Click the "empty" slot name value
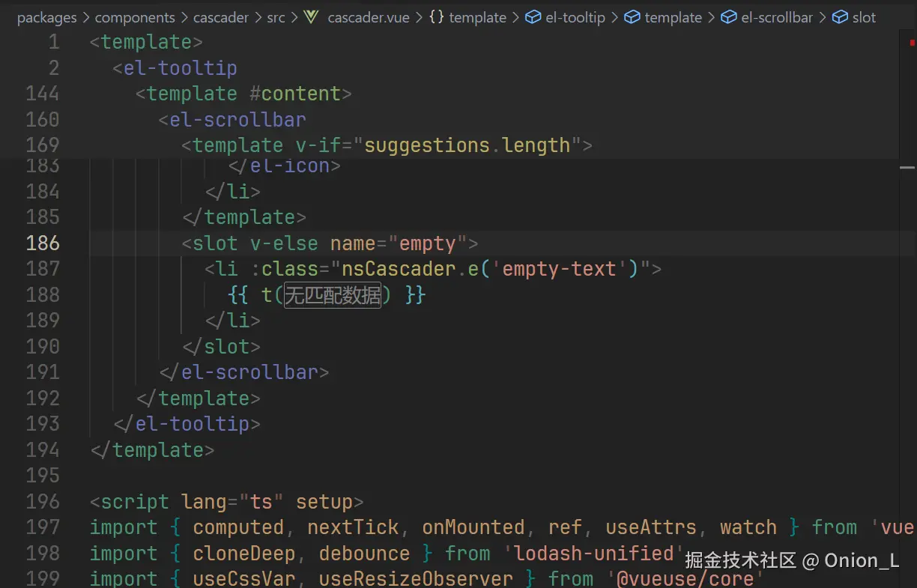The width and height of the screenshot is (917, 588). (x=428, y=243)
